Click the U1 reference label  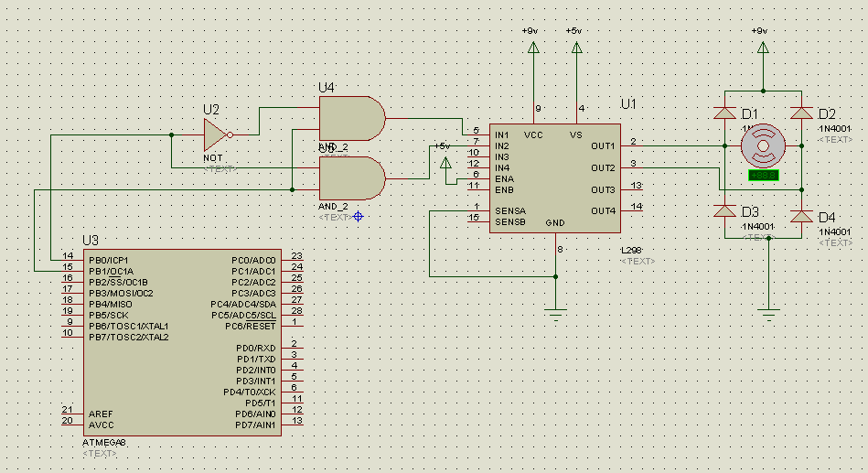pyautogui.click(x=628, y=104)
